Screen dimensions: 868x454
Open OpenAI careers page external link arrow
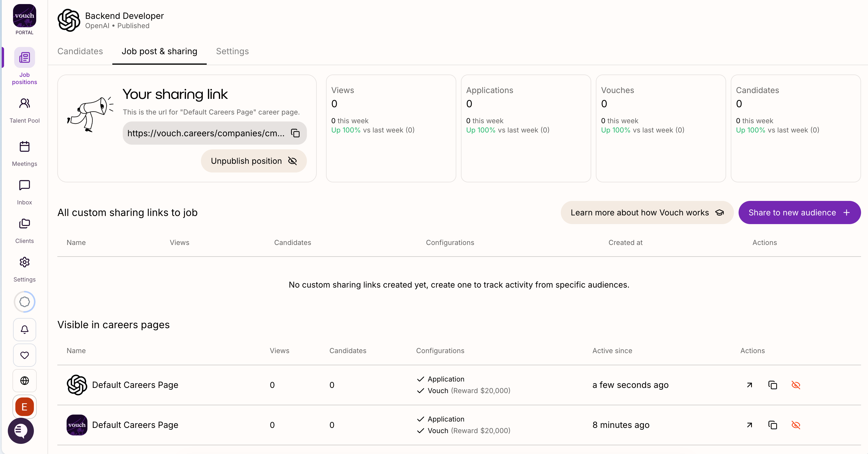(749, 385)
